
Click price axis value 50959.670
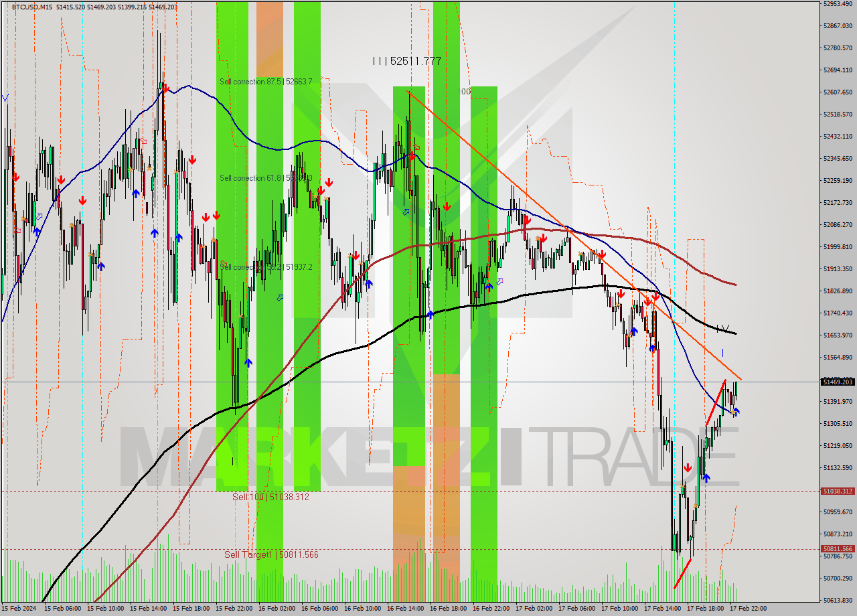[x=838, y=512]
